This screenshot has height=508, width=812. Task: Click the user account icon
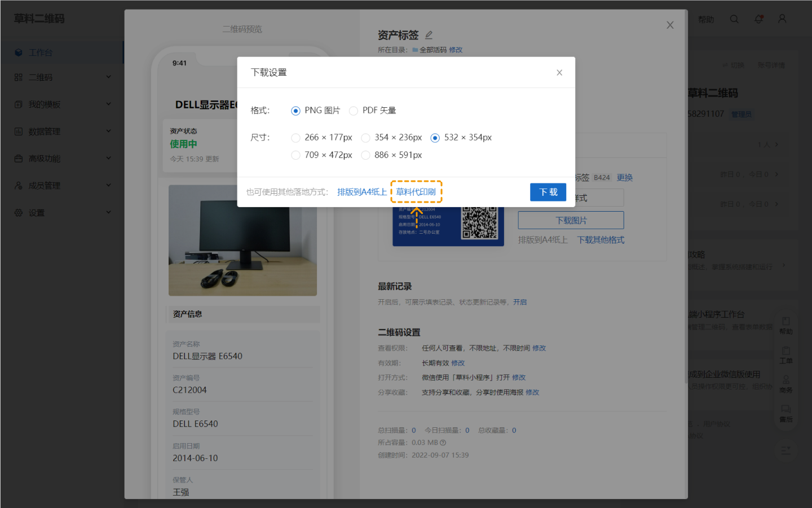click(782, 19)
